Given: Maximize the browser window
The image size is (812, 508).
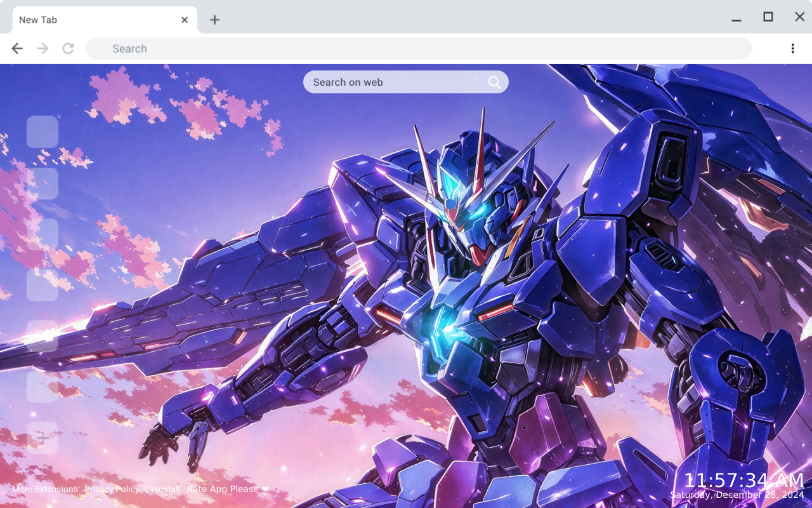Looking at the screenshot, I should click(x=768, y=17).
